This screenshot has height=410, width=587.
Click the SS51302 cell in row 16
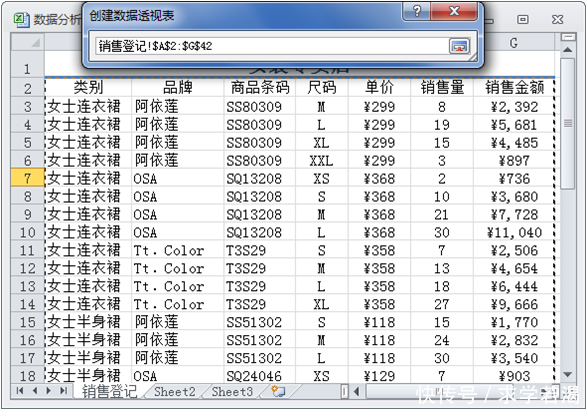260,340
